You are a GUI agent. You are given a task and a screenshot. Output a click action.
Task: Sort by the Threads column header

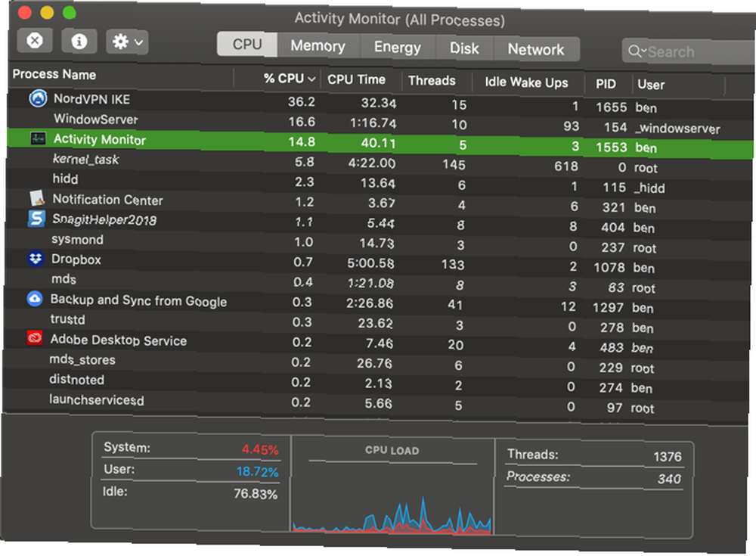(432, 81)
